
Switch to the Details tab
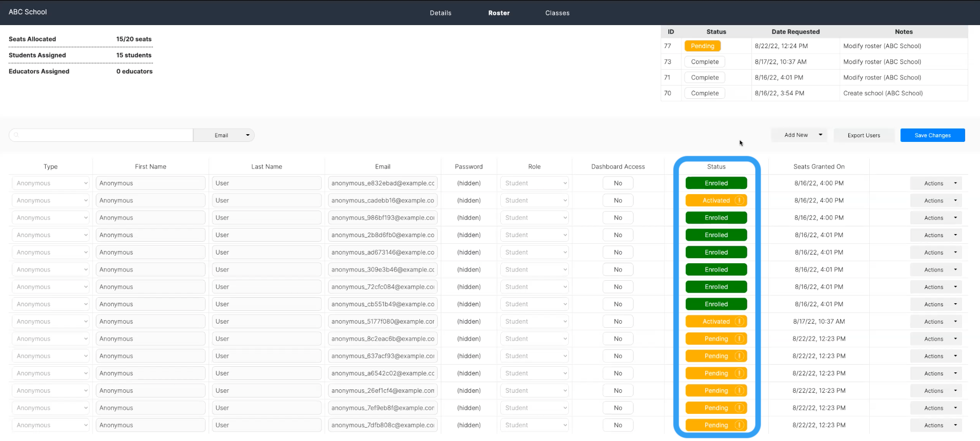point(440,13)
